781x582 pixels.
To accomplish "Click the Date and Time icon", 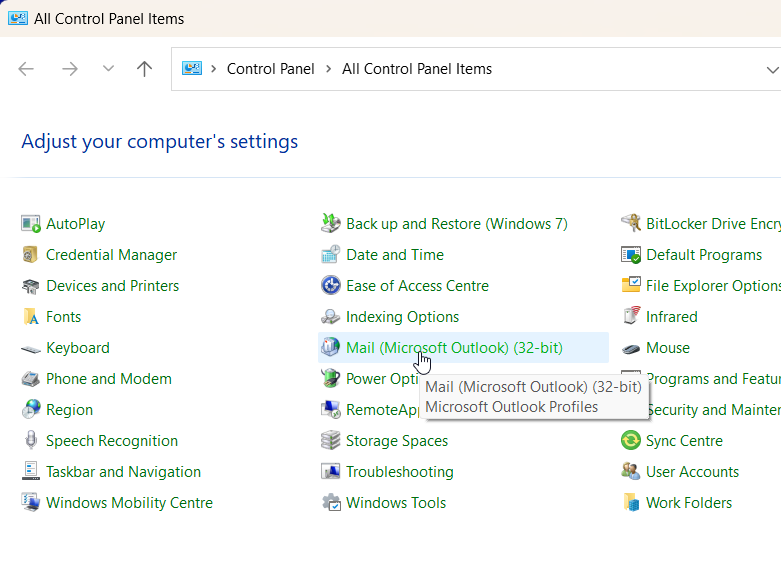I will [x=331, y=255].
